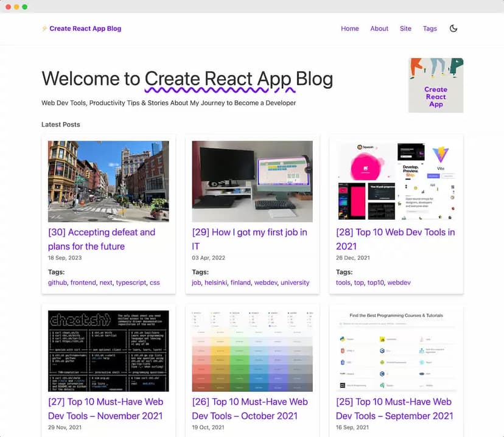Click the date 18 Sep, 2023

click(x=65, y=257)
